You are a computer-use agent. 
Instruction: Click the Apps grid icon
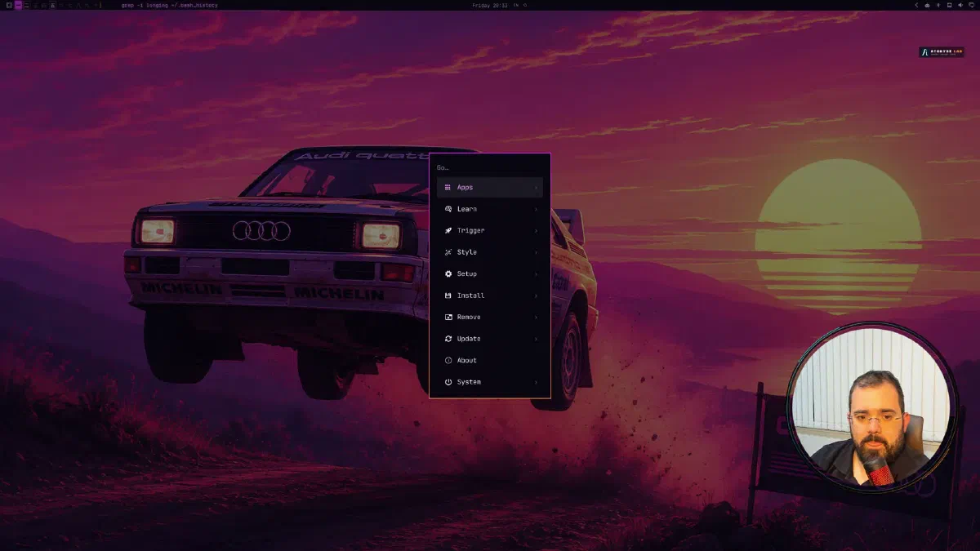(x=448, y=188)
